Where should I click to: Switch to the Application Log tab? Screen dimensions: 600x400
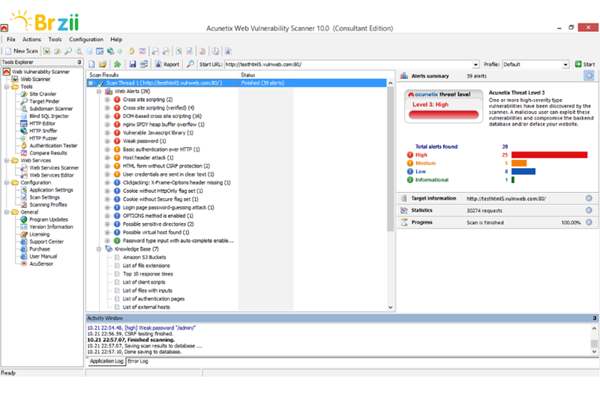[x=106, y=361]
